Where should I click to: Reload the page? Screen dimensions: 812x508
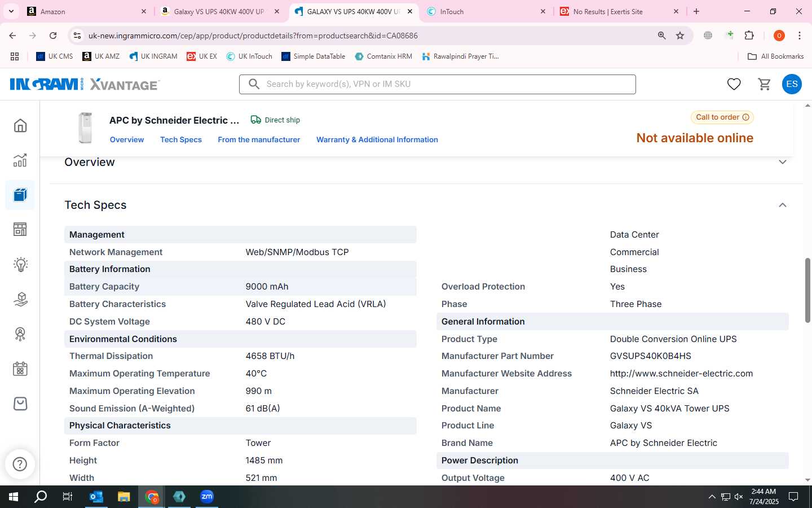tap(53, 36)
